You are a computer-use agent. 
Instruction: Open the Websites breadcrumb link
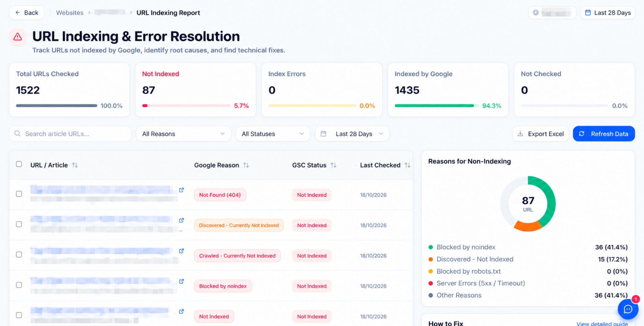click(69, 13)
